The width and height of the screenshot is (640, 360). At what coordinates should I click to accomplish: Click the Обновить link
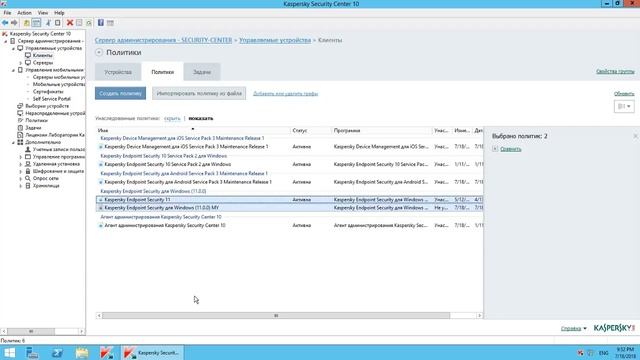624,93
